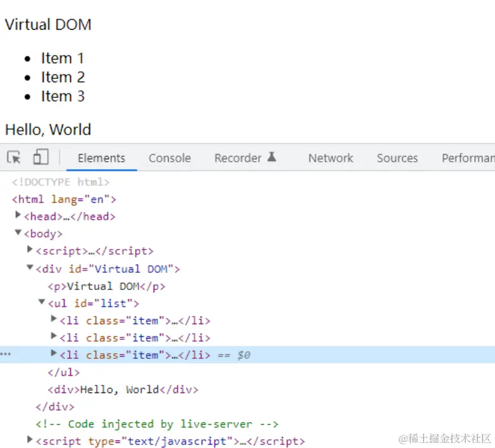Screen dimensions: 495x448
Task: Open the Recorder tab
Action: coord(238,158)
